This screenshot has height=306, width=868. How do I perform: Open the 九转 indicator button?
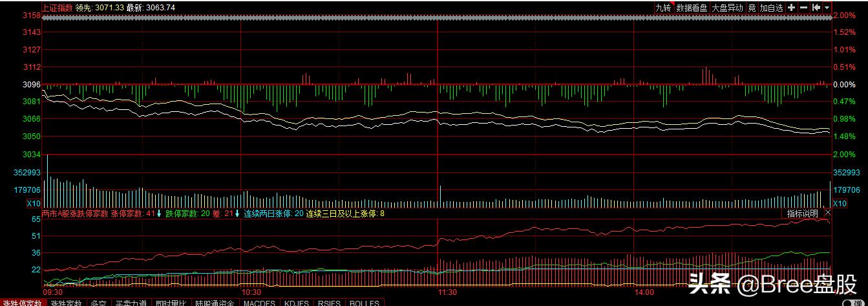[663, 8]
